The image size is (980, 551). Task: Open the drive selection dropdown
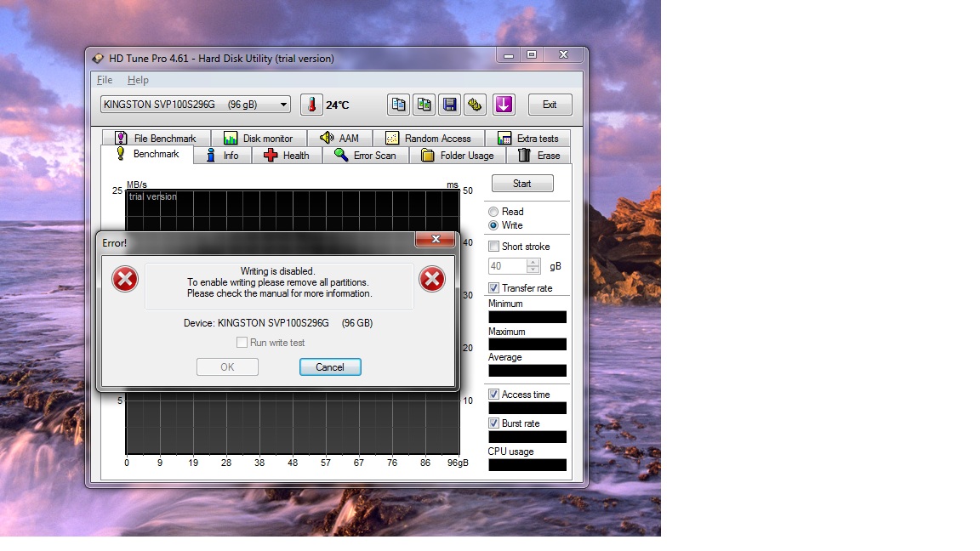[x=196, y=105]
